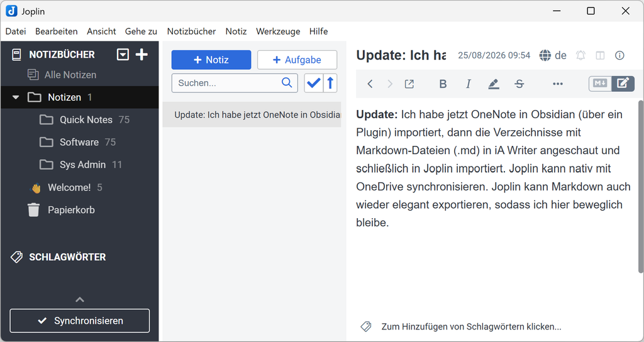Click the search magnifier icon

tap(287, 82)
